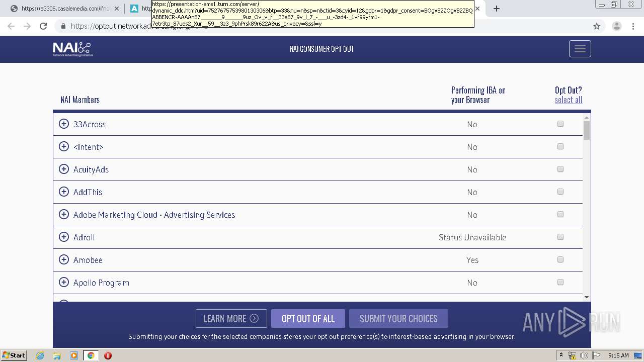
Task: Click the clock showing 9:15 AM
Action: (x=618, y=355)
